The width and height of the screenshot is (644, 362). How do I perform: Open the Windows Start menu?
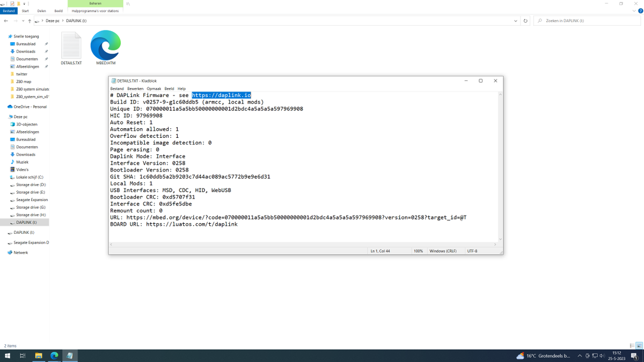8,356
